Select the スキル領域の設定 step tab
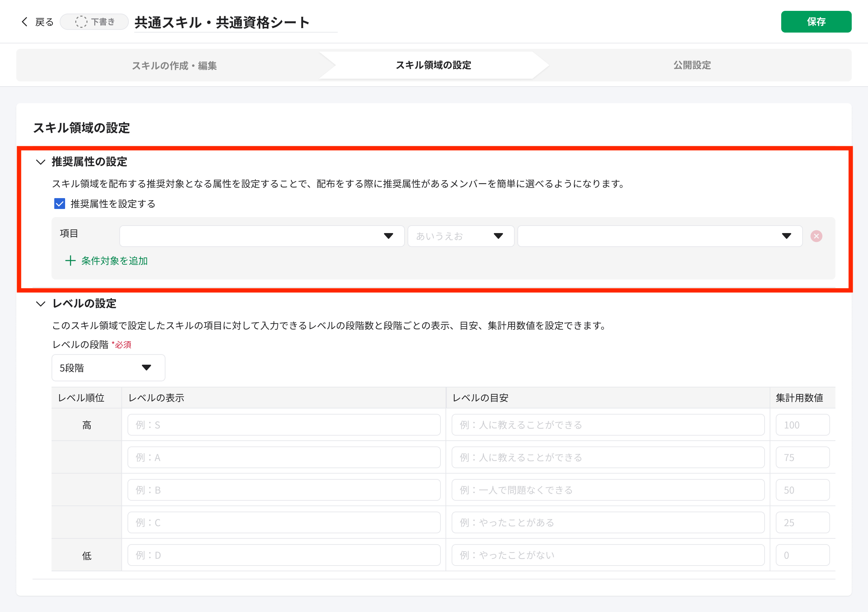 pyautogui.click(x=434, y=65)
